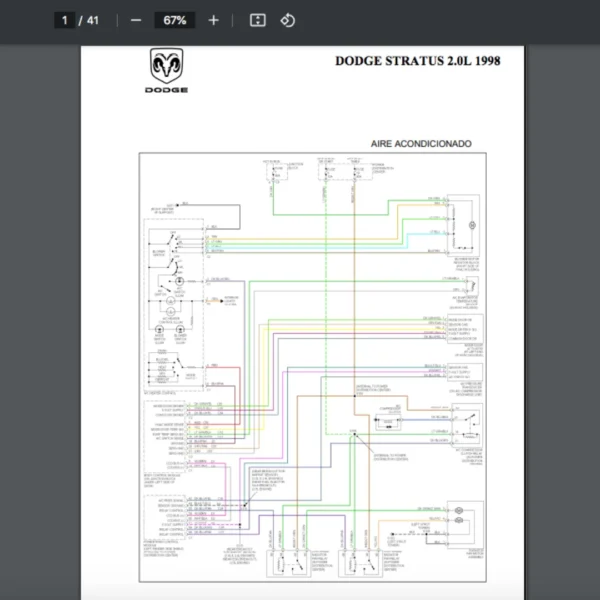Click the total page count 41
Screen dimensions: 600x600
[x=93, y=20]
